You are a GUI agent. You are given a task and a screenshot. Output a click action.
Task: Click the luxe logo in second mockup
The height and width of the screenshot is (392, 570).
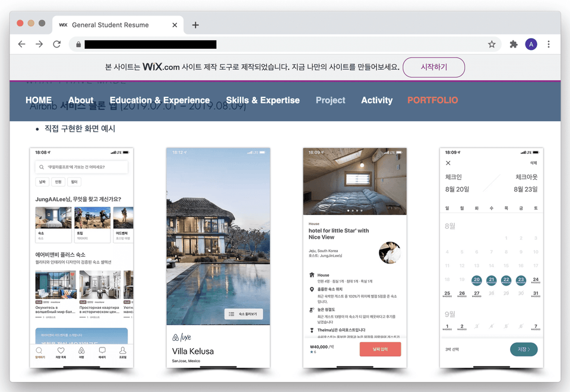[x=182, y=337]
